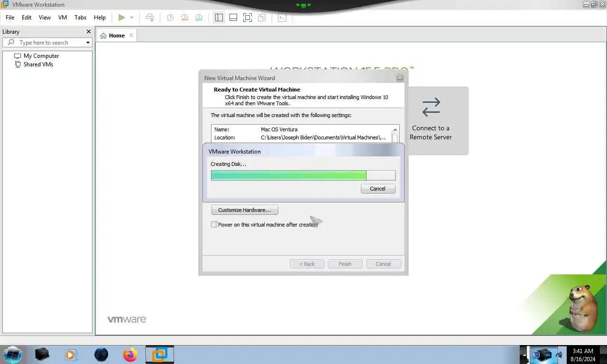
Task: Open the Snapshot Manager icon
Action: pyautogui.click(x=199, y=18)
